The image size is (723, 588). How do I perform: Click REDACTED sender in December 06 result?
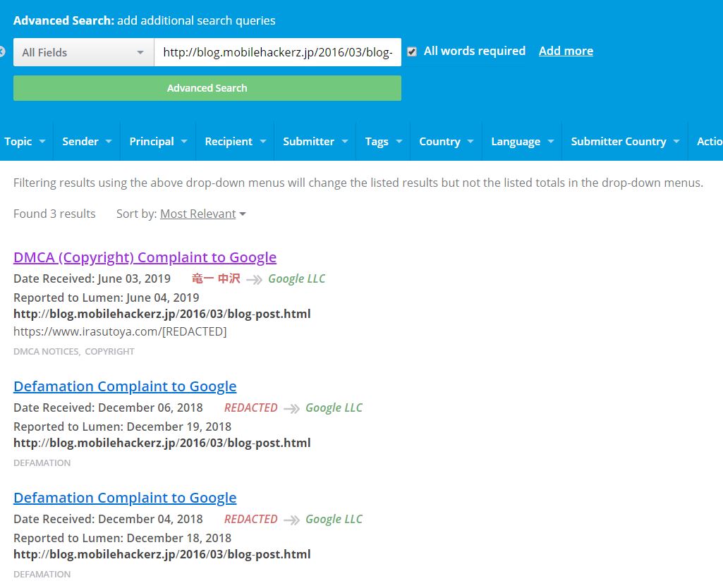pos(251,408)
